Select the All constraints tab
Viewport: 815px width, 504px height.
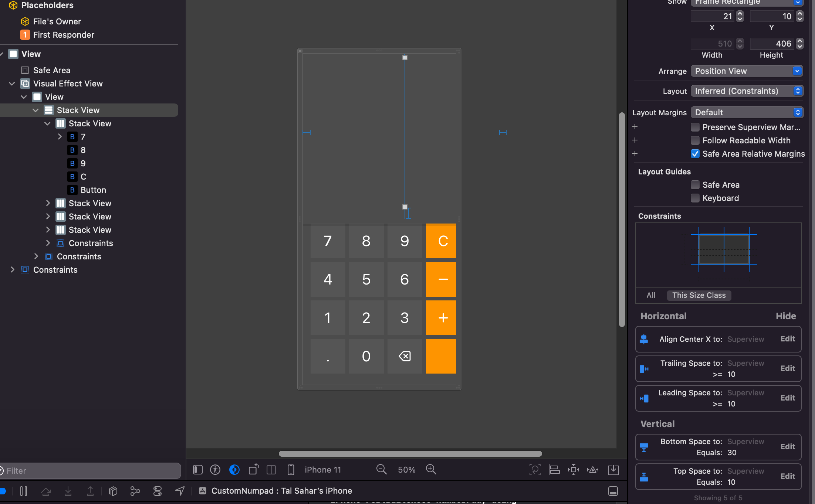pyautogui.click(x=651, y=295)
